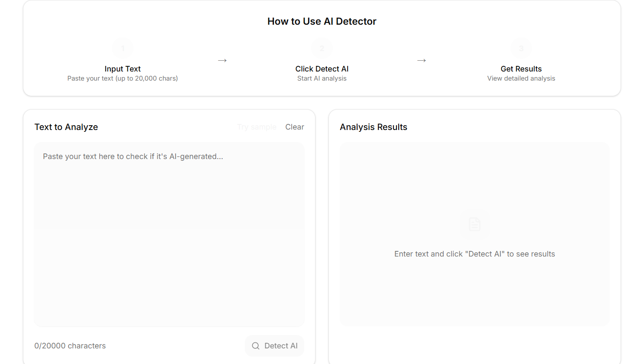The height and width of the screenshot is (364, 637).
Task: Clear the text to analyze
Action: coord(295,127)
